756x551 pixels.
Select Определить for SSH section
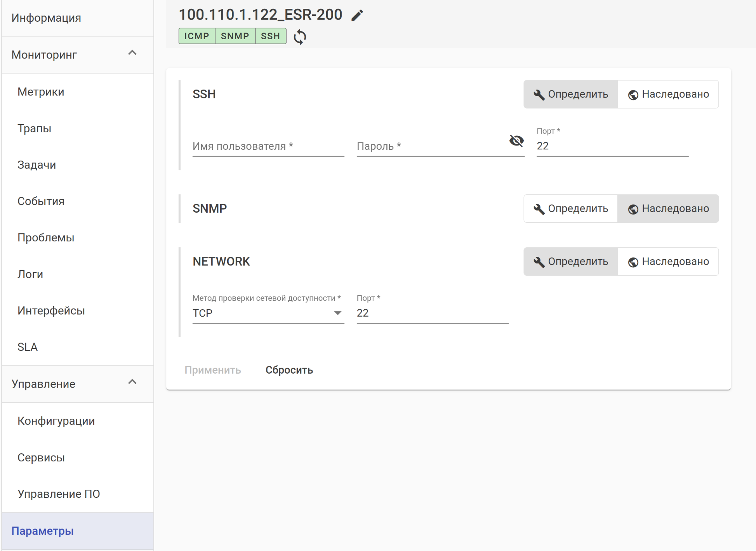click(x=570, y=94)
